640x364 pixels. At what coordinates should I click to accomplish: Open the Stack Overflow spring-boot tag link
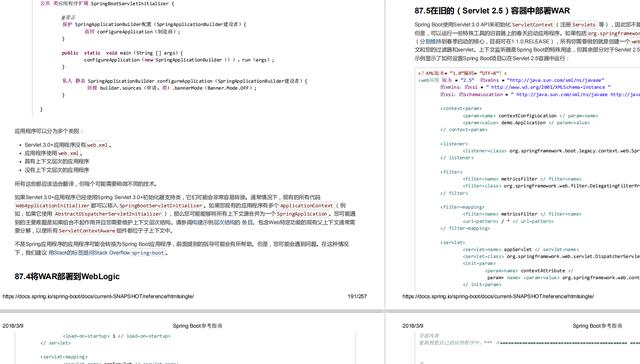pyautogui.click(x=107, y=253)
